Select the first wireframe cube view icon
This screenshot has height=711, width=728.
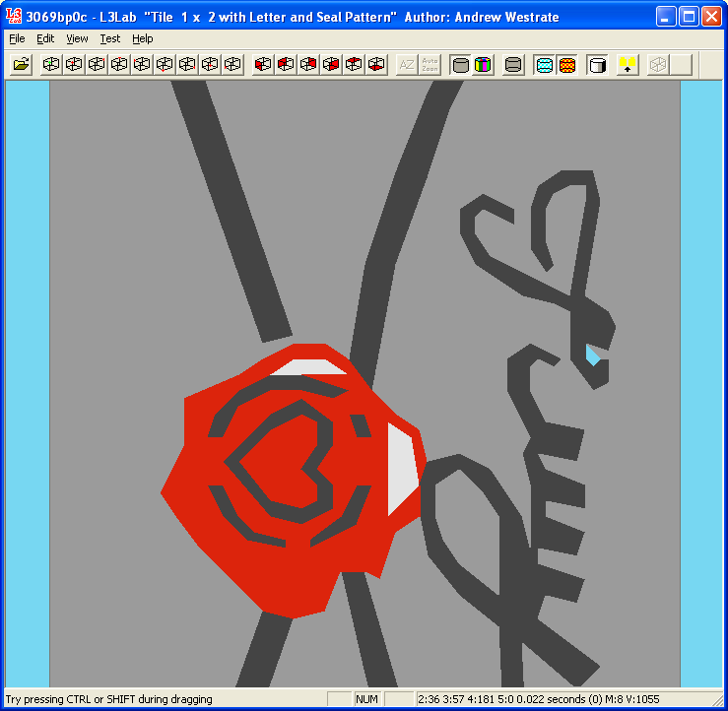[x=50, y=65]
